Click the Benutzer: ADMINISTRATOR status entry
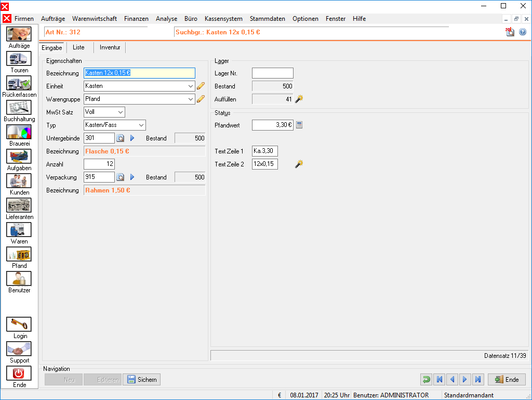 [x=391, y=395]
